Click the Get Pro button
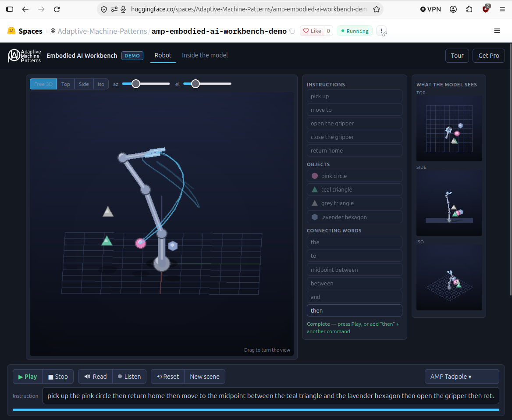This screenshot has height=420, width=512. tap(489, 56)
